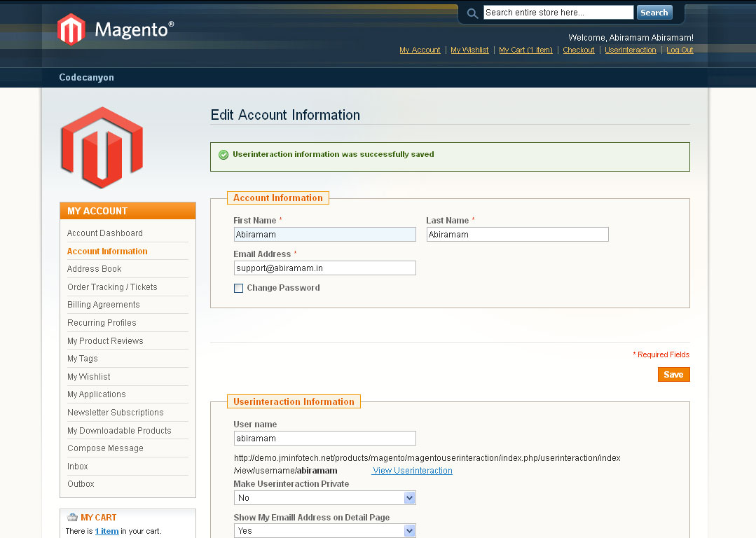
Task: Click Log Out link
Action: pyautogui.click(x=680, y=50)
